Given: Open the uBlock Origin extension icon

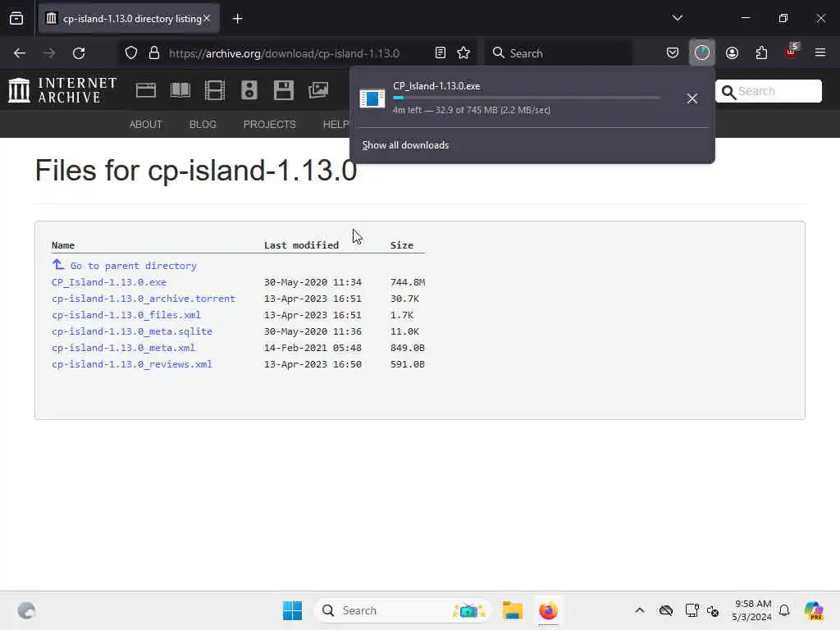Looking at the screenshot, I should click(x=792, y=52).
